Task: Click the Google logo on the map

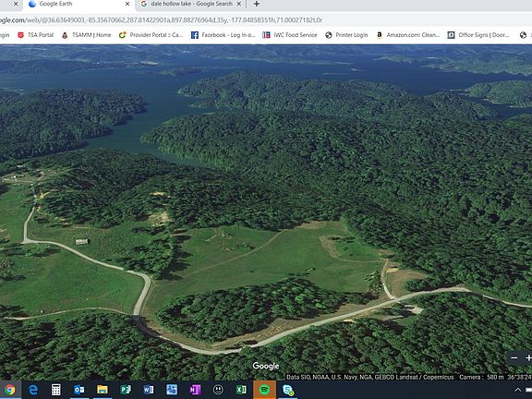Action: click(266, 366)
